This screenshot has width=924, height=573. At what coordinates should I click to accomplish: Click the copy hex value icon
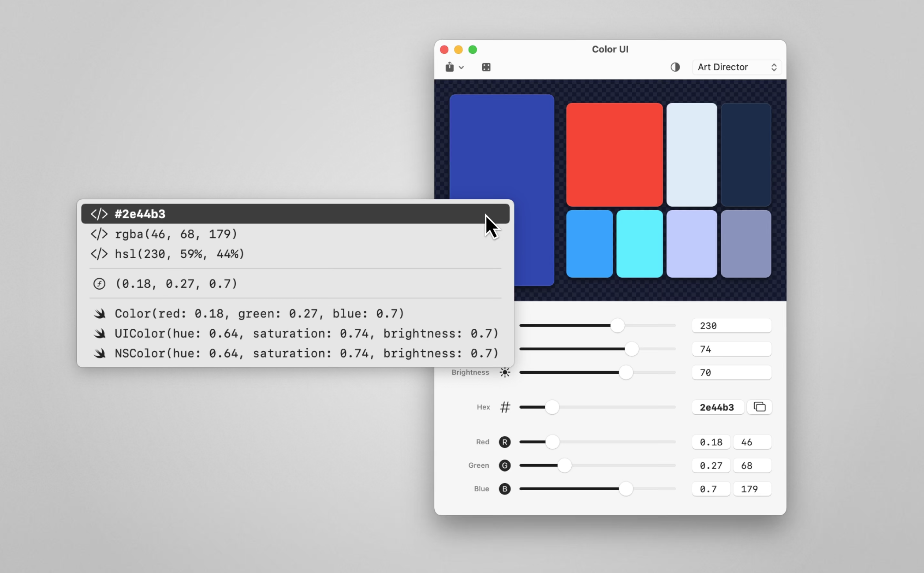pos(759,407)
